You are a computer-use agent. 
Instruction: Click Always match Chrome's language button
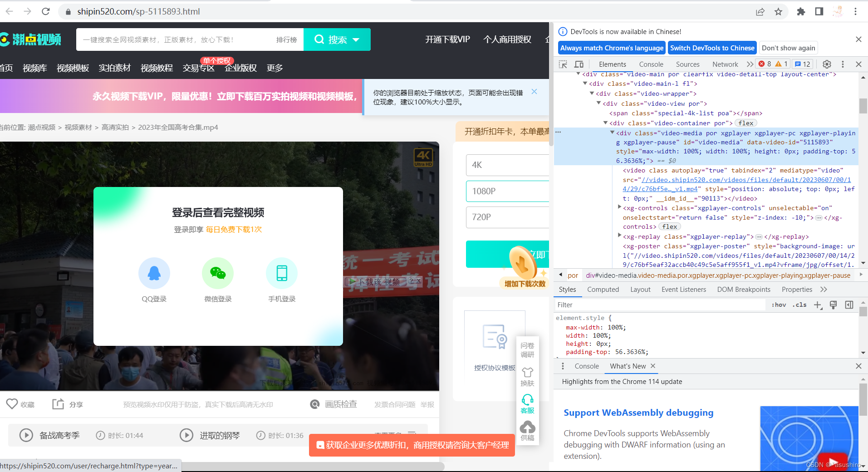(x=612, y=48)
